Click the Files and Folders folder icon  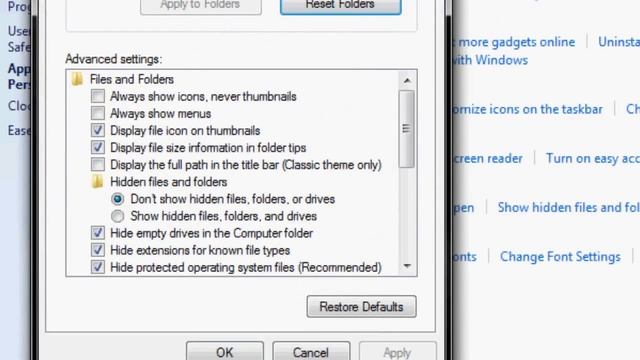tap(77, 79)
